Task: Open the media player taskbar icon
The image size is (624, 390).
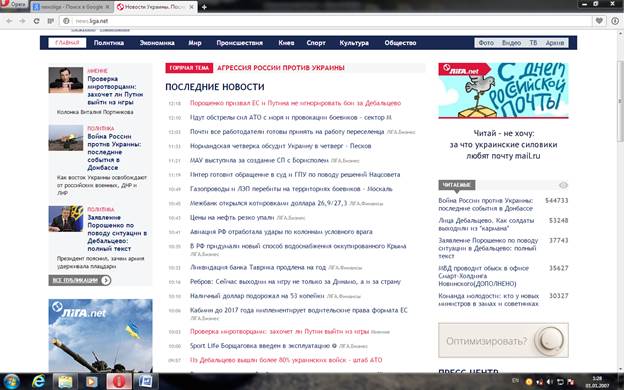Action: (91, 382)
